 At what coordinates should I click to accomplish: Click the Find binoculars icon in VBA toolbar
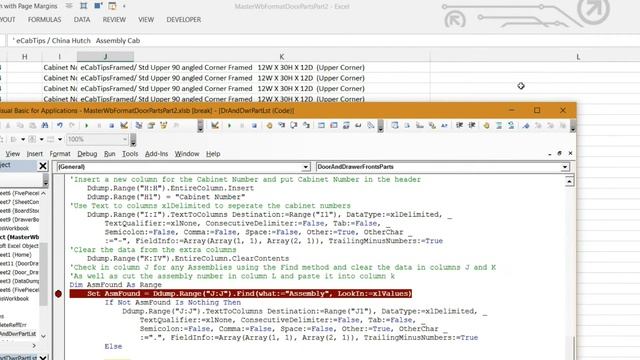tap(45, 125)
